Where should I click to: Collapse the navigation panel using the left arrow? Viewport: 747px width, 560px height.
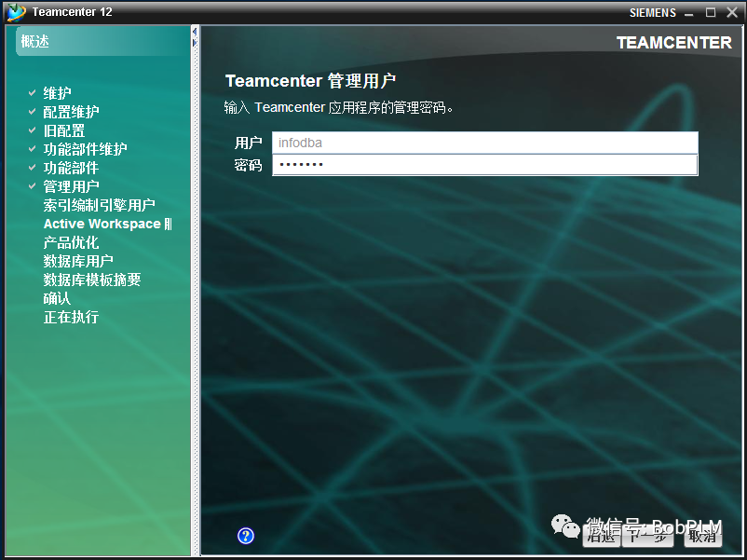click(x=195, y=32)
